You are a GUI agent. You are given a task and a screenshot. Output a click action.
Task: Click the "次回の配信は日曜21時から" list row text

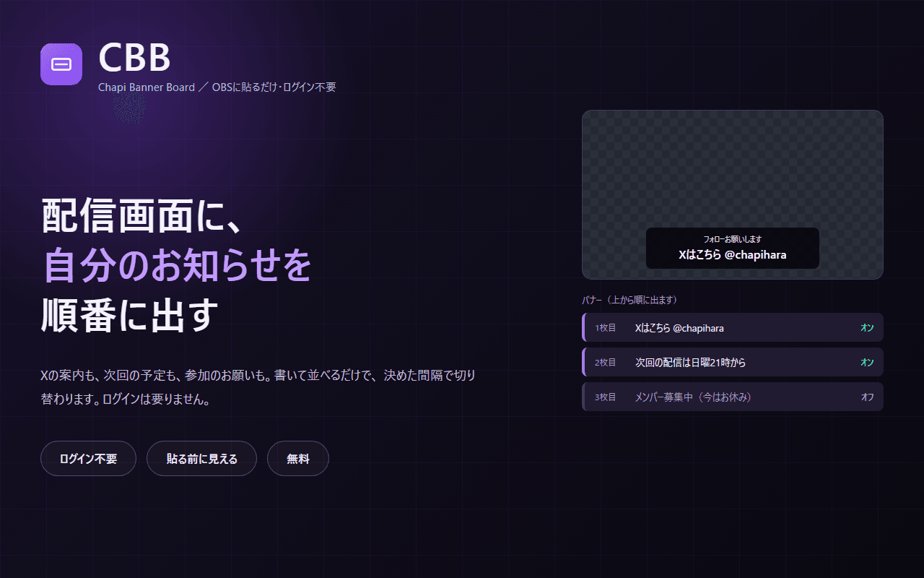690,363
